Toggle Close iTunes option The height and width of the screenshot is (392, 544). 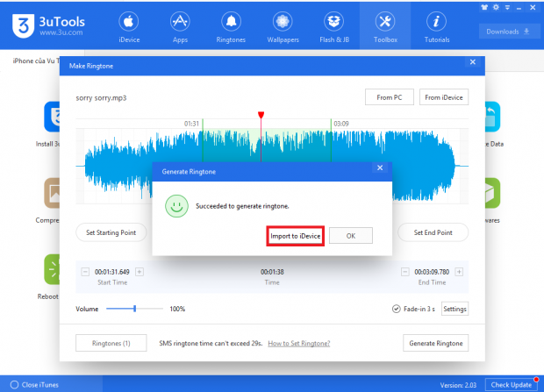pos(15,384)
